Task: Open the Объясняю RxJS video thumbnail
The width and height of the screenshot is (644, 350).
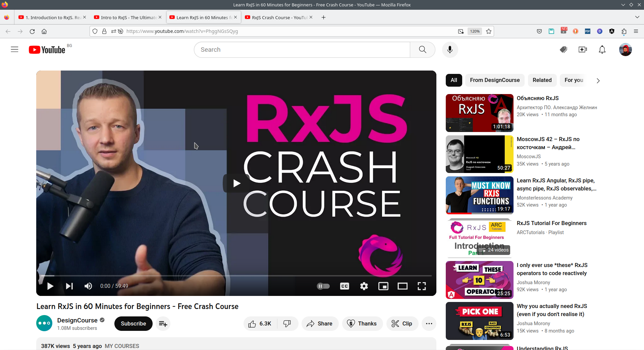Action: tap(480, 113)
